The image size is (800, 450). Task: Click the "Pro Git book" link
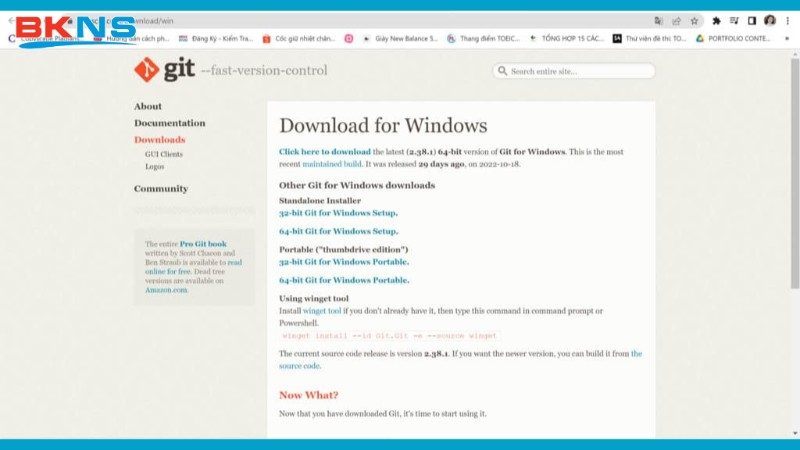point(203,244)
